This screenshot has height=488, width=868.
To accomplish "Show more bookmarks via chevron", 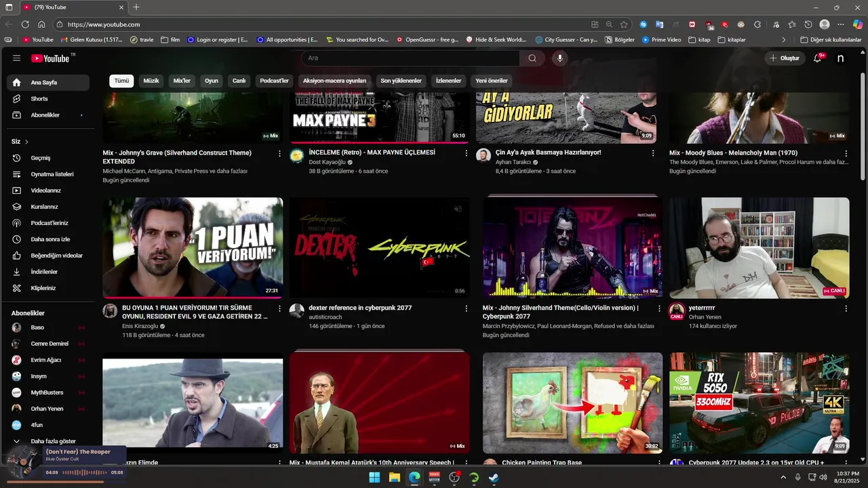I will pyautogui.click(x=784, y=40).
